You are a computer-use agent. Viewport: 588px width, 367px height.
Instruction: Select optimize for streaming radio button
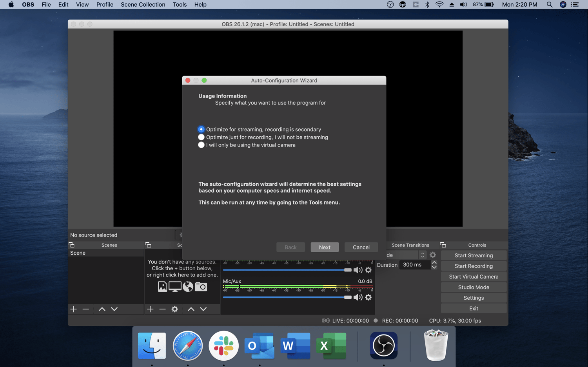(x=201, y=129)
